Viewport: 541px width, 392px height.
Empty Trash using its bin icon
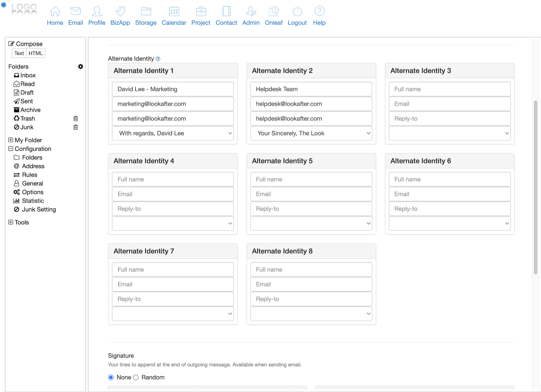click(x=76, y=118)
